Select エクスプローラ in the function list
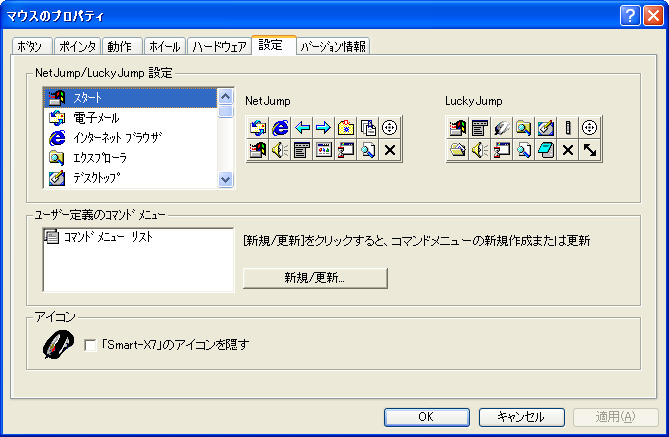The image size is (669, 437). [x=130, y=157]
